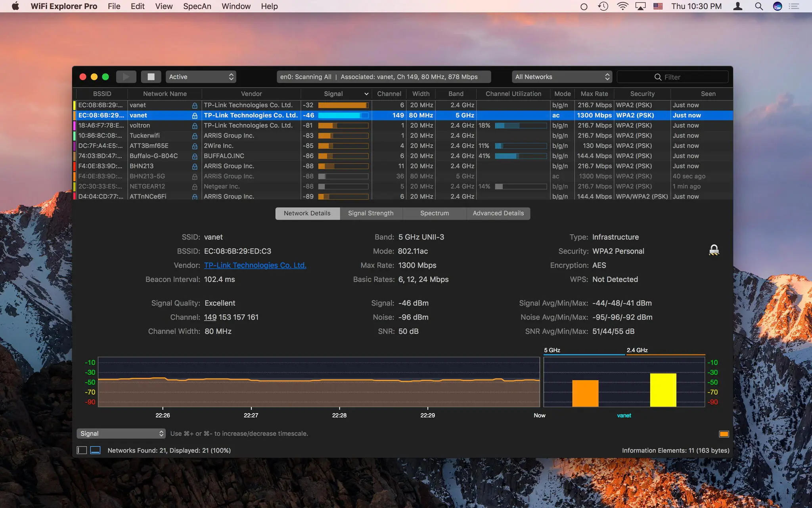This screenshot has height=508, width=812.
Task: Open the Spectrum tab
Action: coord(435,213)
